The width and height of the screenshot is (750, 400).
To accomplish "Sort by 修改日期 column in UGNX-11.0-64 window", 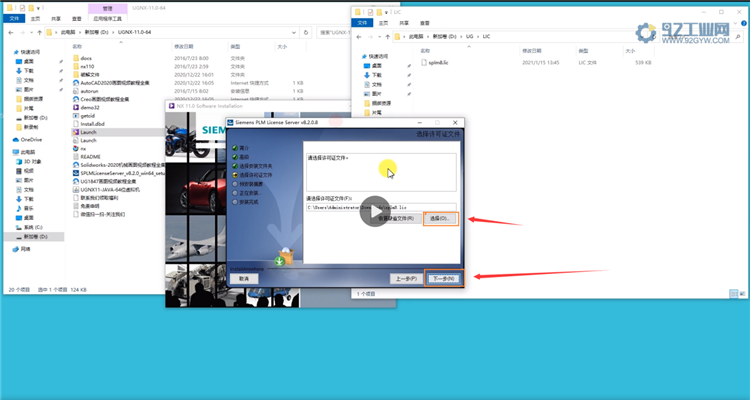I will pos(184,47).
